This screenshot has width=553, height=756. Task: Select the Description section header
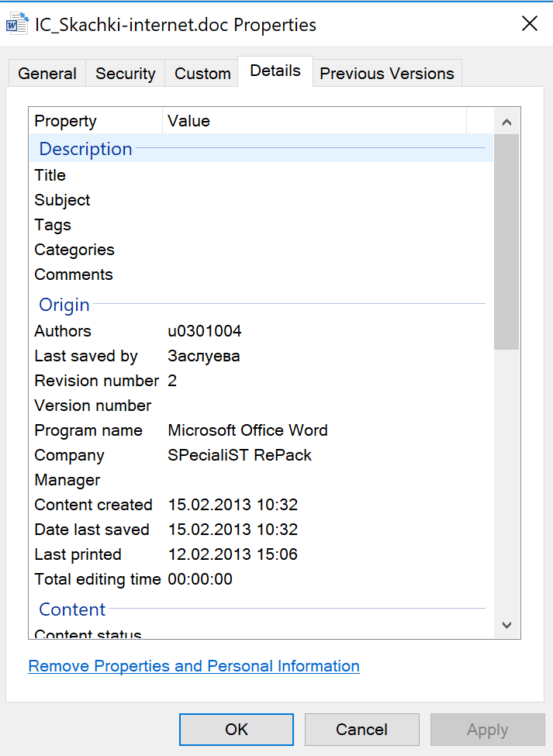point(85,149)
